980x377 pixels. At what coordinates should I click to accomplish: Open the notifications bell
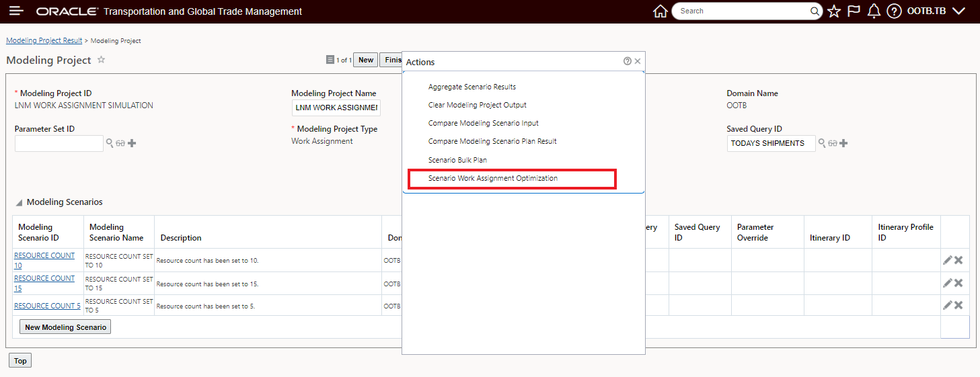click(x=874, y=11)
